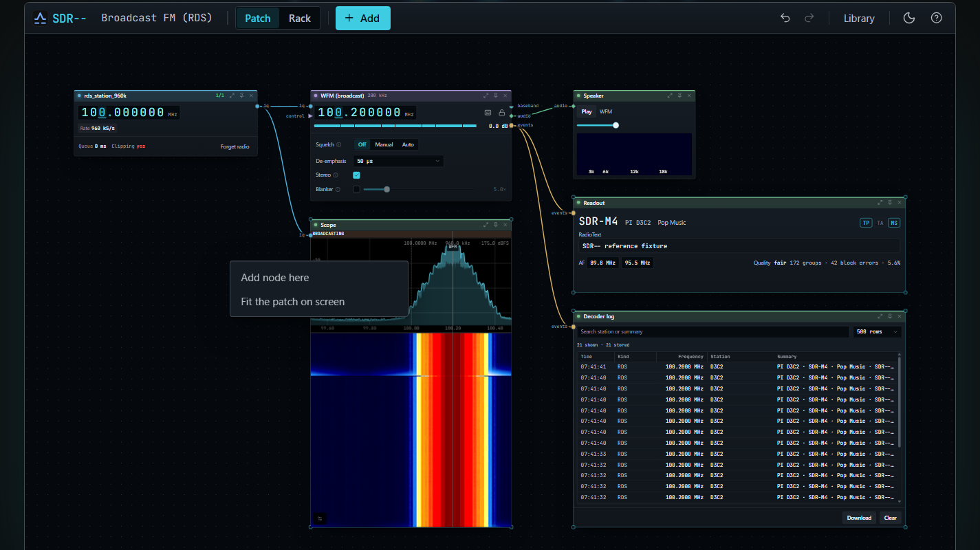Click the Add button
980x550 pixels.
(362, 19)
